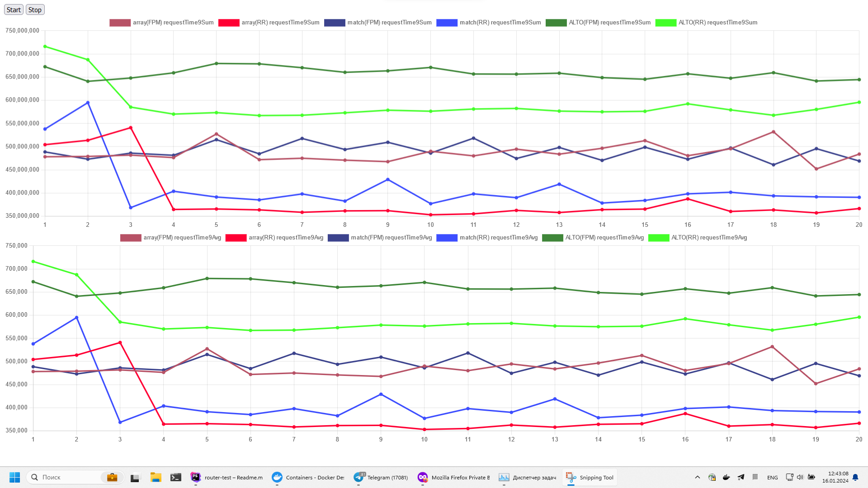Open Mozilla Firefox Private taskbar item

tap(454, 477)
